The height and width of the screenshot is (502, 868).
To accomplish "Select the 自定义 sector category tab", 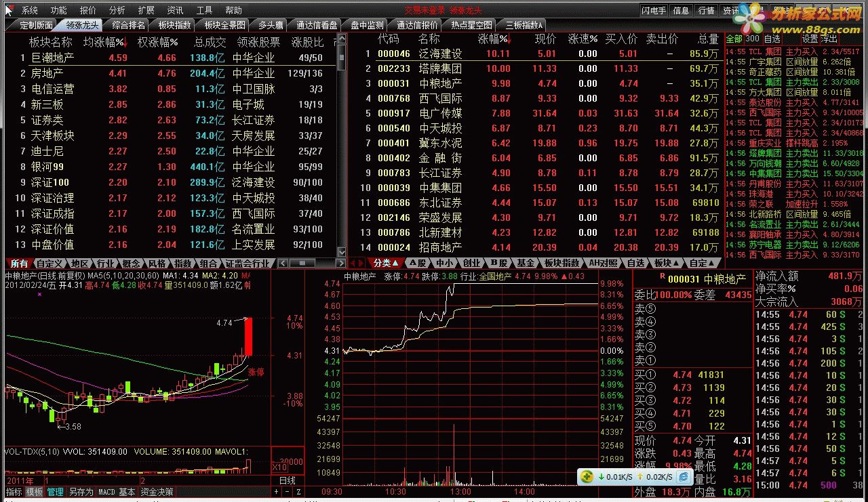I will pyautogui.click(x=49, y=263).
